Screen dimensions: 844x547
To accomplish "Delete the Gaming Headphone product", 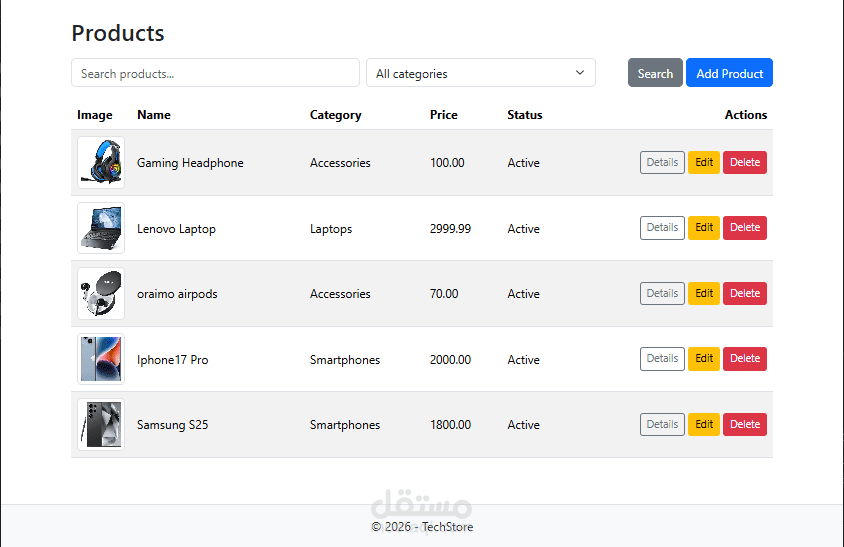I will (x=745, y=162).
